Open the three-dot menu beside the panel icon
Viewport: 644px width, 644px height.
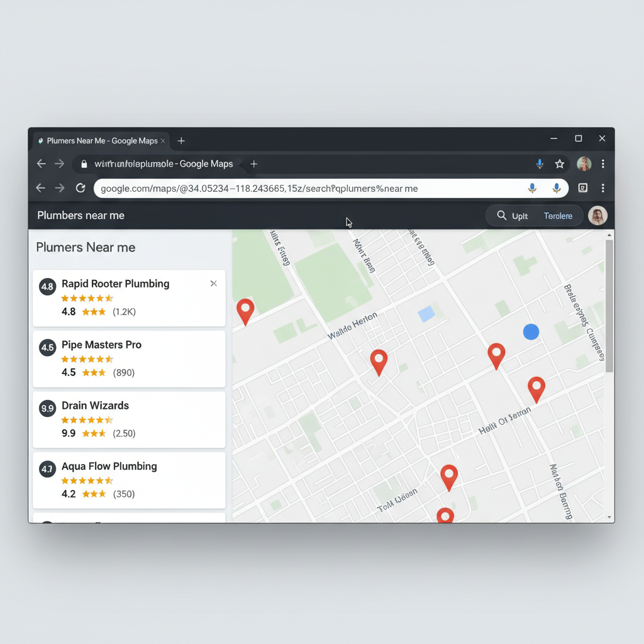602,188
